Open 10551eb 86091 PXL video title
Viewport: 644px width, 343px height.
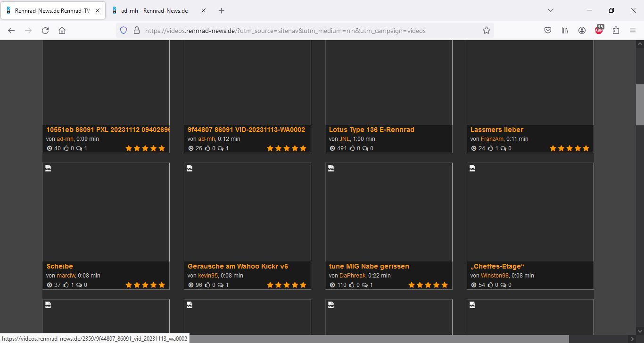108,130
